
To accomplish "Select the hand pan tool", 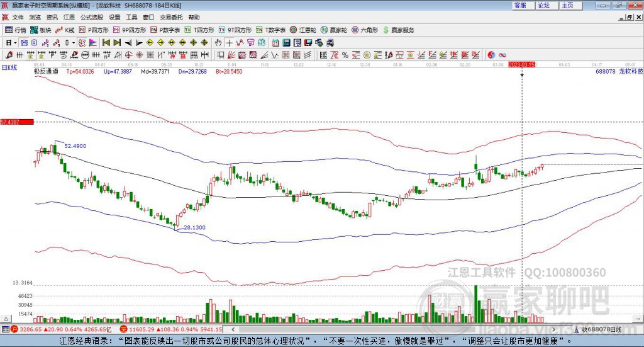I will (218, 43).
